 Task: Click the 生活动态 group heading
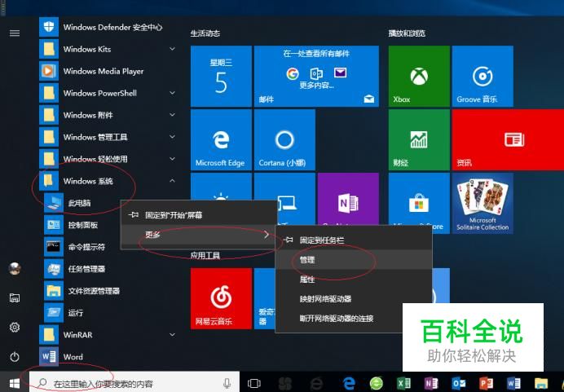[205, 33]
